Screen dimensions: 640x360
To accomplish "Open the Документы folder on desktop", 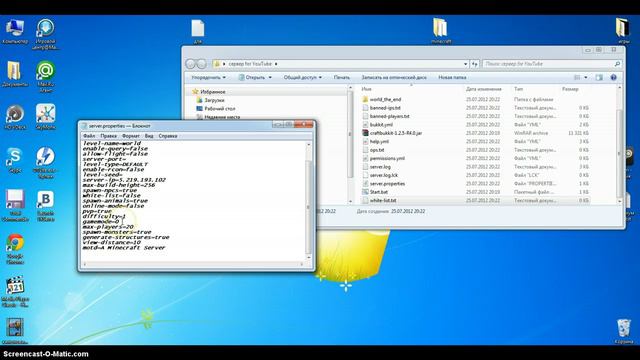I will (15, 74).
